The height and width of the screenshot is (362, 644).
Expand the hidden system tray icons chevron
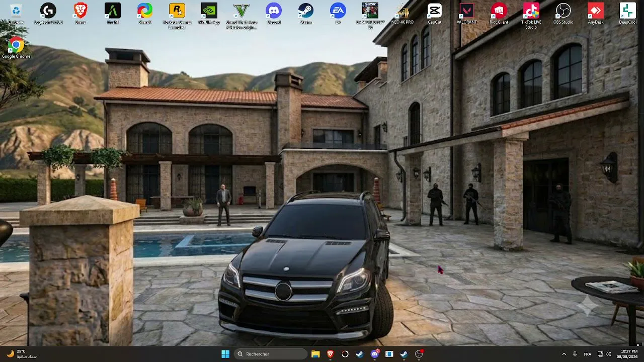[x=564, y=354]
